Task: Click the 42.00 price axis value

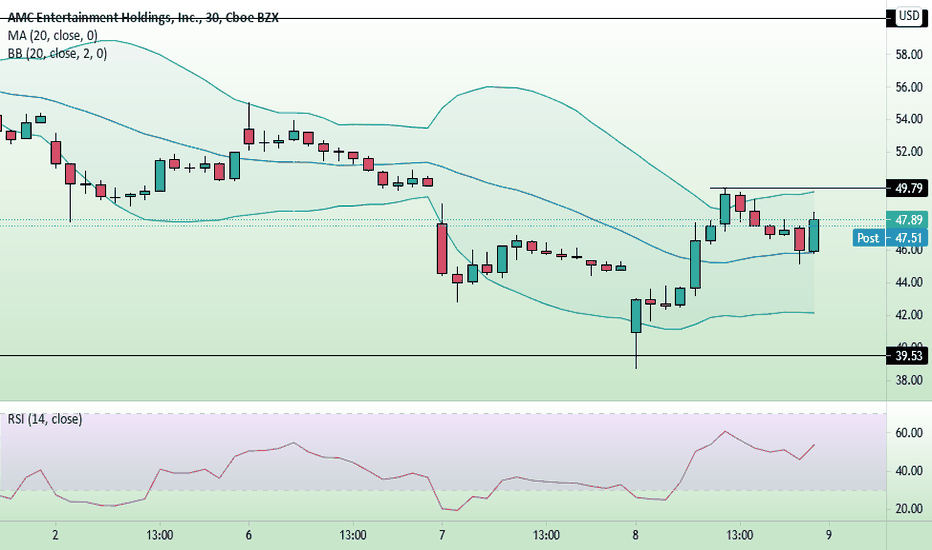Action: 909,315
